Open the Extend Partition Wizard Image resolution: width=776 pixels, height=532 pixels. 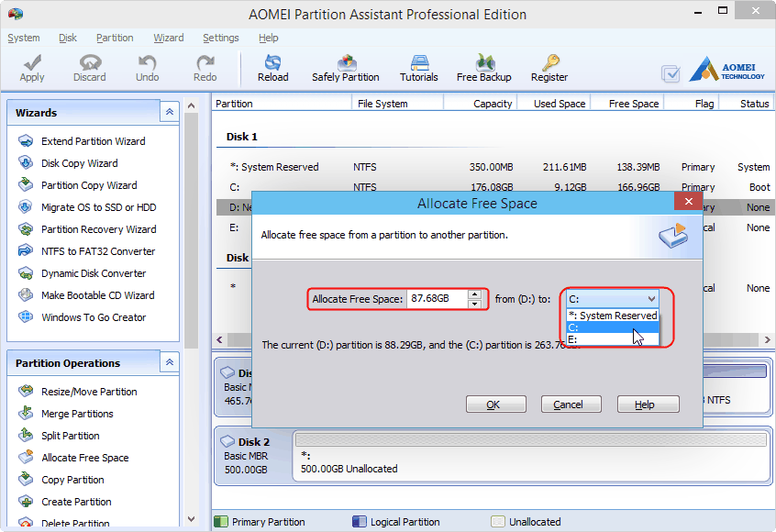(93, 141)
